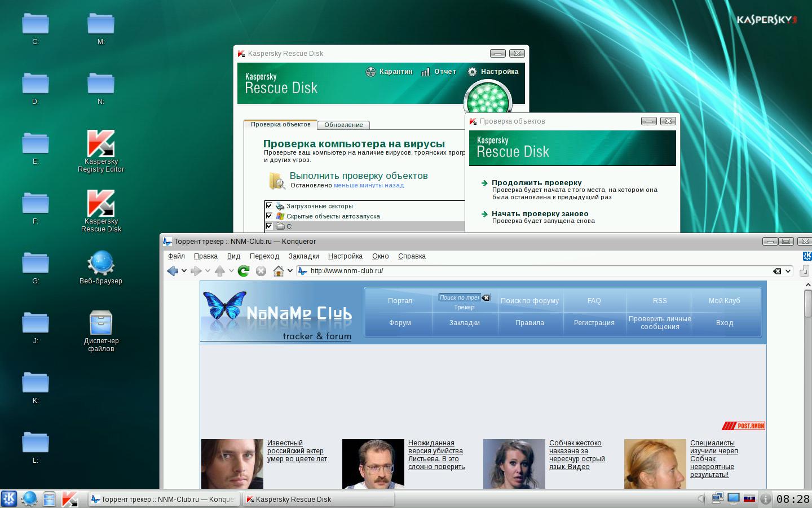Open 'меньше минуты назад' report link

coord(369,185)
